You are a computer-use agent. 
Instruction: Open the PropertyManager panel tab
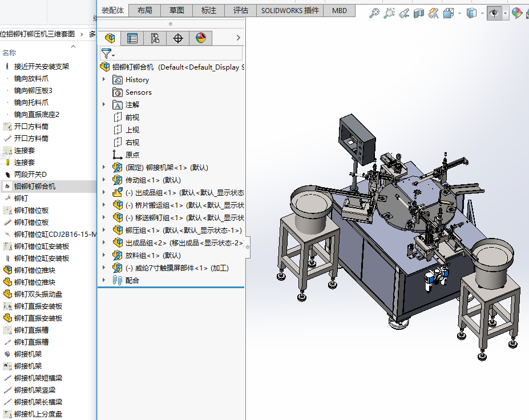point(132,38)
